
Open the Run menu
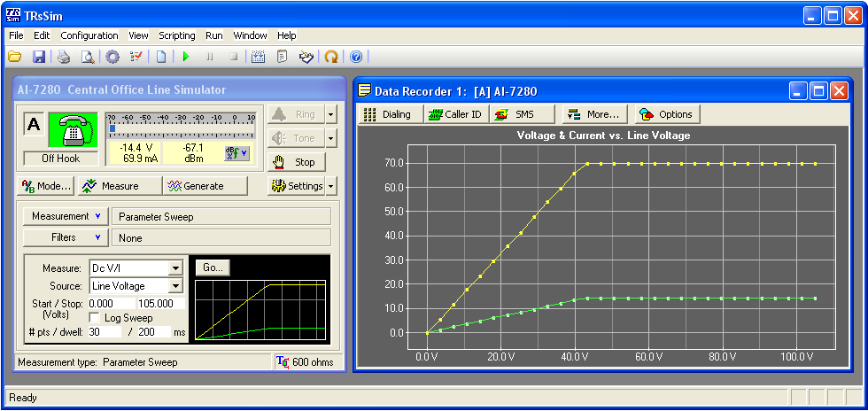(213, 35)
